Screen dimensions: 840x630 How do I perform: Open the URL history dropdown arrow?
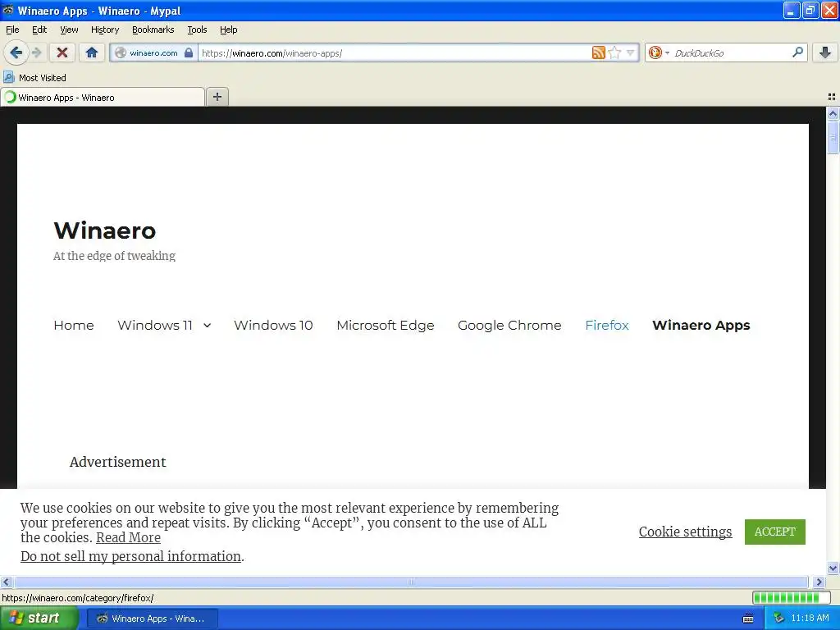tap(631, 52)
